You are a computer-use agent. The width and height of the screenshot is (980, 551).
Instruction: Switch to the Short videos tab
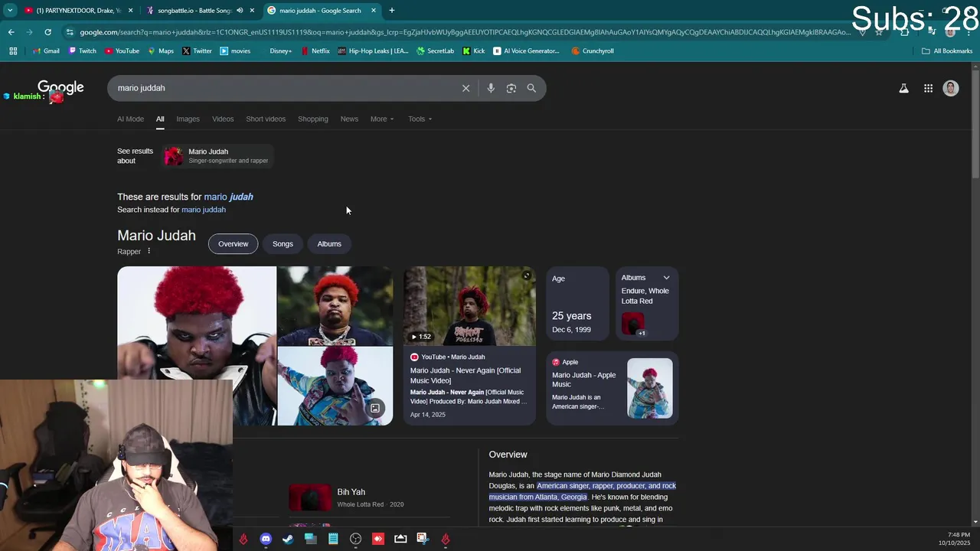pyautogui.click(x=266, y=119)
